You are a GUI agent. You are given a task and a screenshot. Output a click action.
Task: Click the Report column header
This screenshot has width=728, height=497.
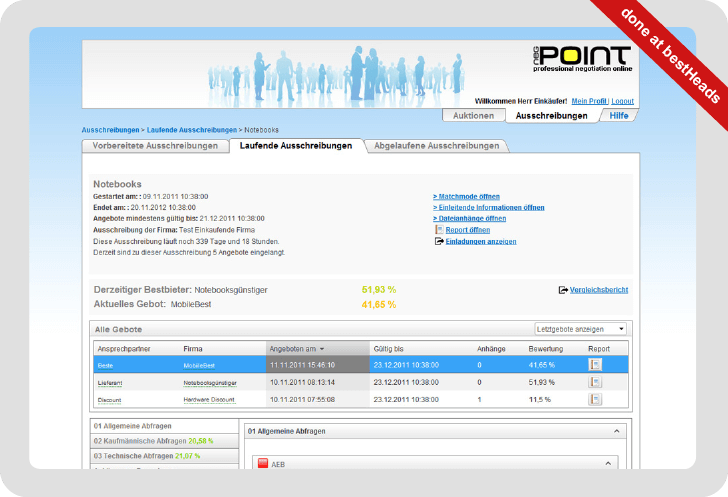(599, 349)
